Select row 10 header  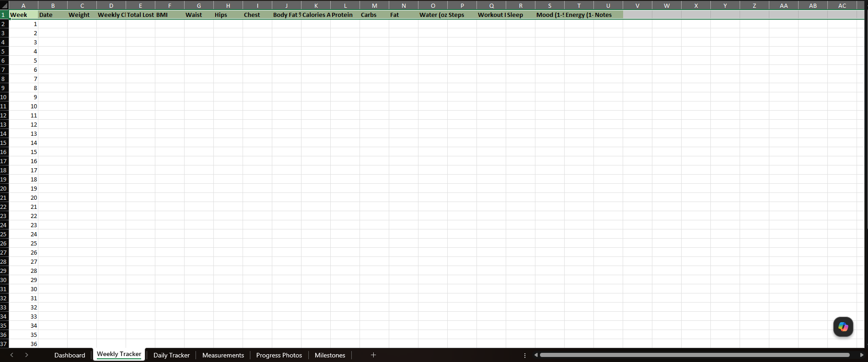[4, 97]
